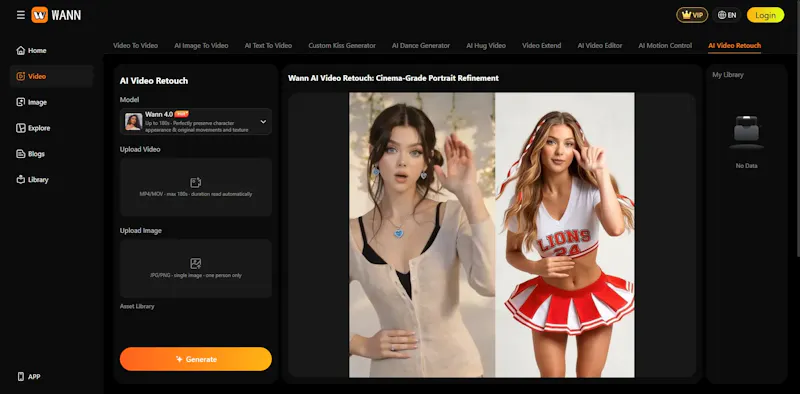Click the Explore sidebar icon

pos(20,128)
